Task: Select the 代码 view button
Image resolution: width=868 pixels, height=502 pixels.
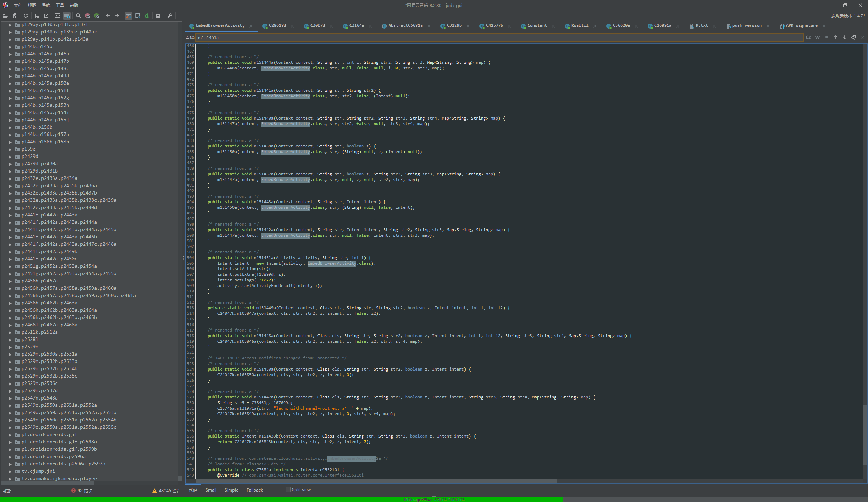Action: coord(193,490)
